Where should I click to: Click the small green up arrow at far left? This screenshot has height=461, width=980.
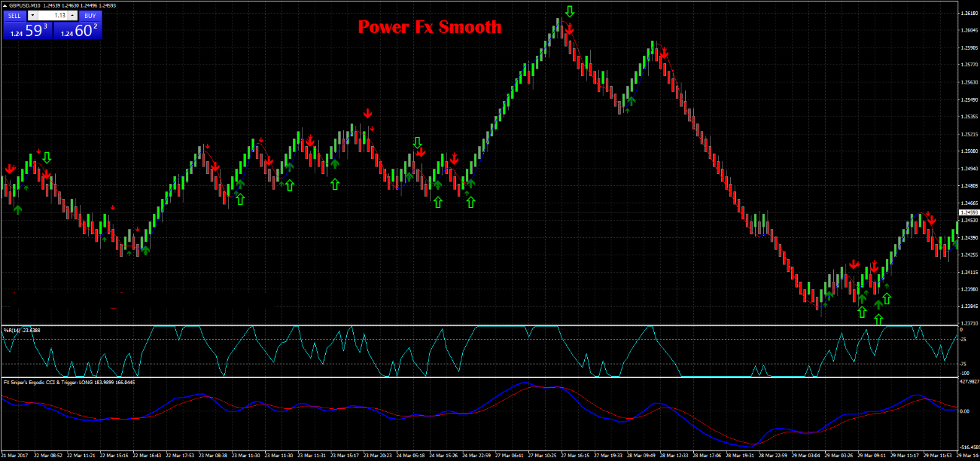[x=17, y=208]
